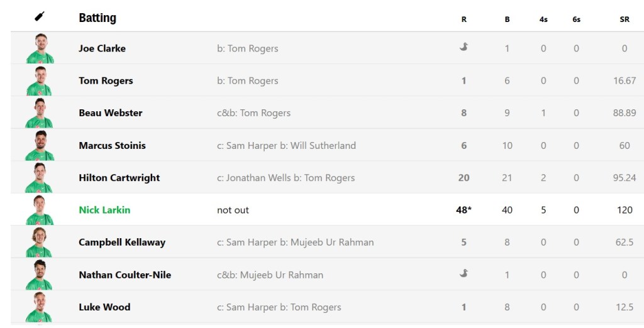Image resolution: width=644 pixels, height=328 pixels.
Task: Click the Beau Webster name link
Action: 110,113
